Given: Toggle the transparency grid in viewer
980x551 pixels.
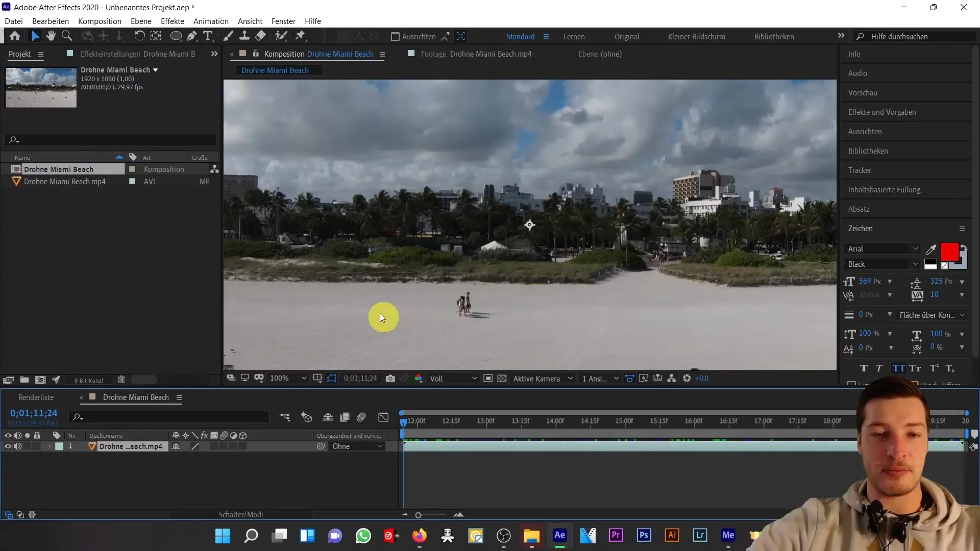Looking at the screenshot, I should 502,379.
